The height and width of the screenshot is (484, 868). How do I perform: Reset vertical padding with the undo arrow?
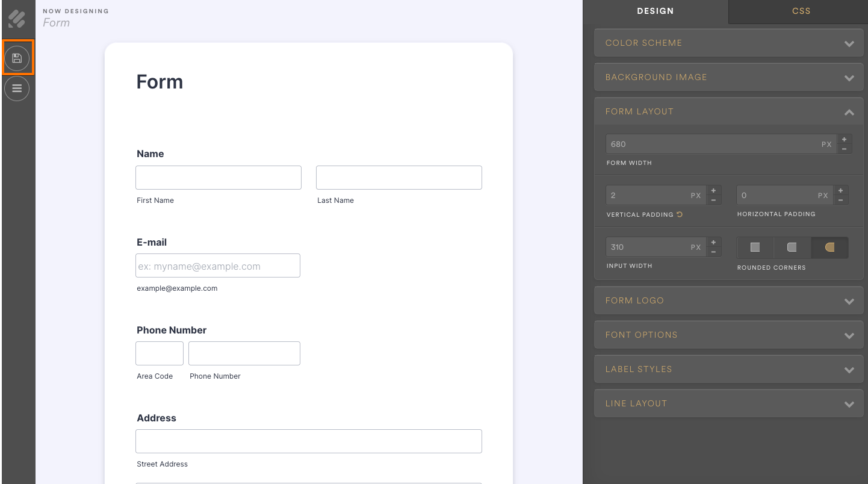click(x=680, y=214)
